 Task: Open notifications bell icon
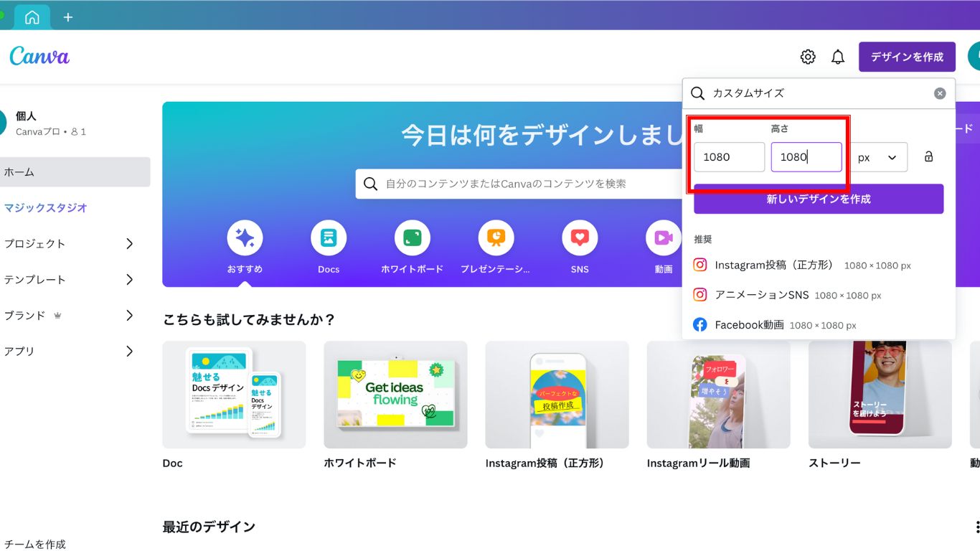(837, 57)
